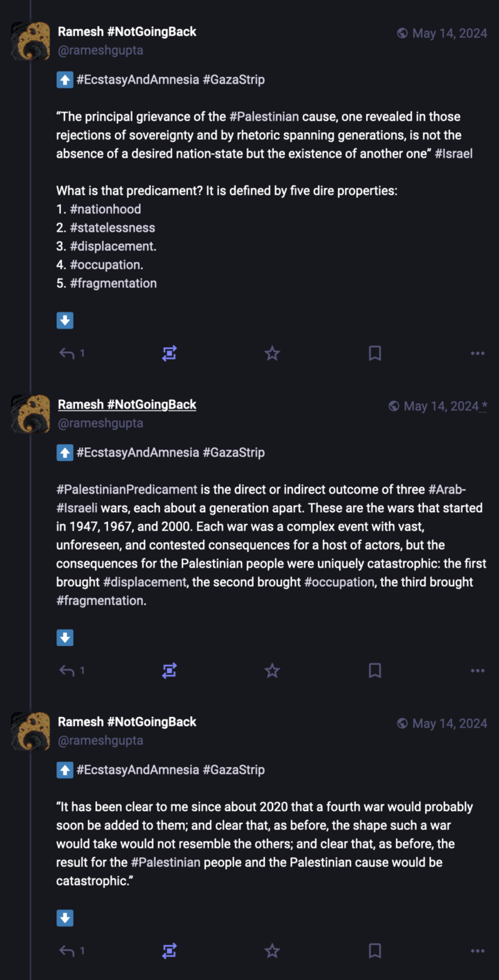Boost the first post about Palestinian cause
Image resolution: width=499 pixels, height=980 pixels.
click(x=169, y=354)
